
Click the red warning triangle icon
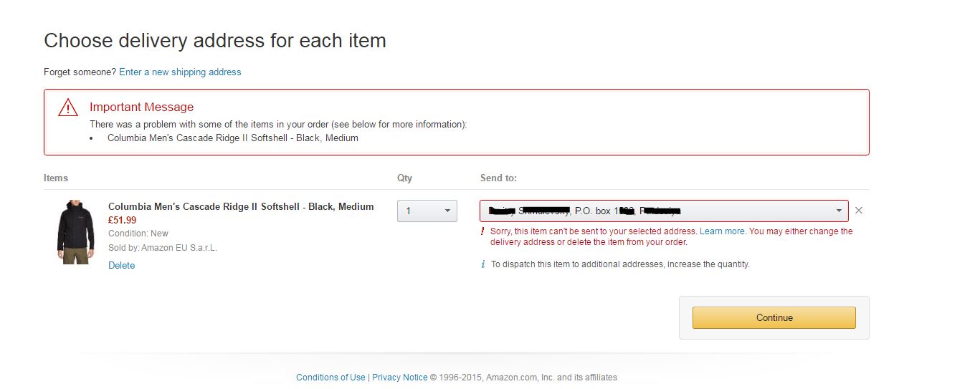[68, 107]
